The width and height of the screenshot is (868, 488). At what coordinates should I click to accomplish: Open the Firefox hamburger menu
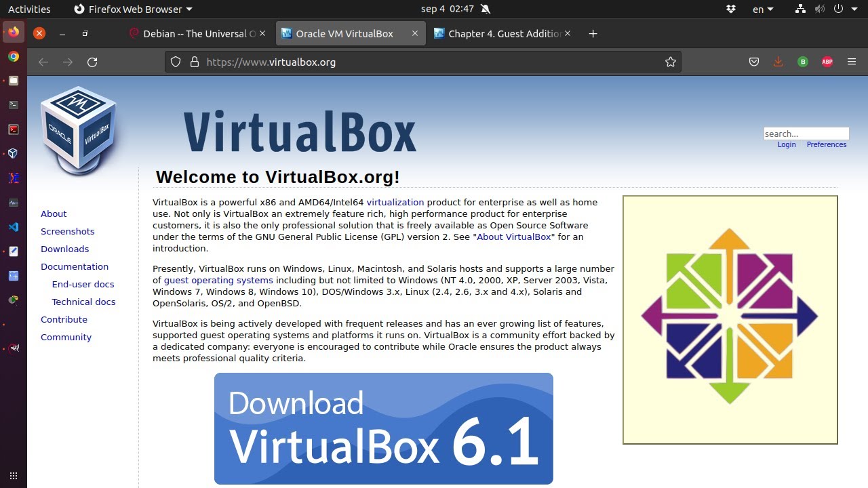pos(852,62)
